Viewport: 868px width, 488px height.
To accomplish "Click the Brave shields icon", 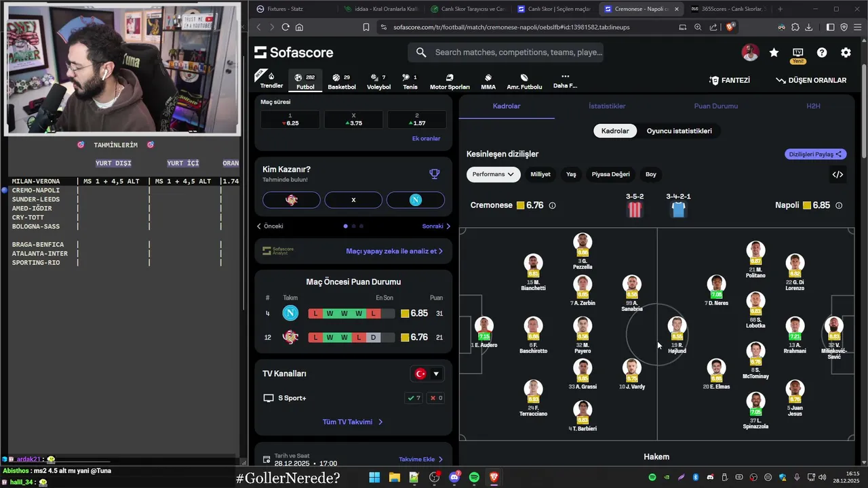I will point(730,27).
